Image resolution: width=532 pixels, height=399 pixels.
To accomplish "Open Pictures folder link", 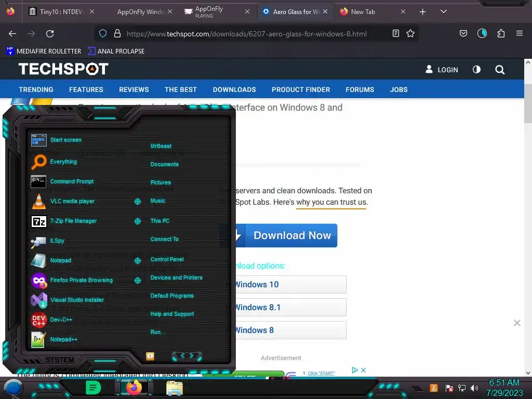I will pos(161,182).
